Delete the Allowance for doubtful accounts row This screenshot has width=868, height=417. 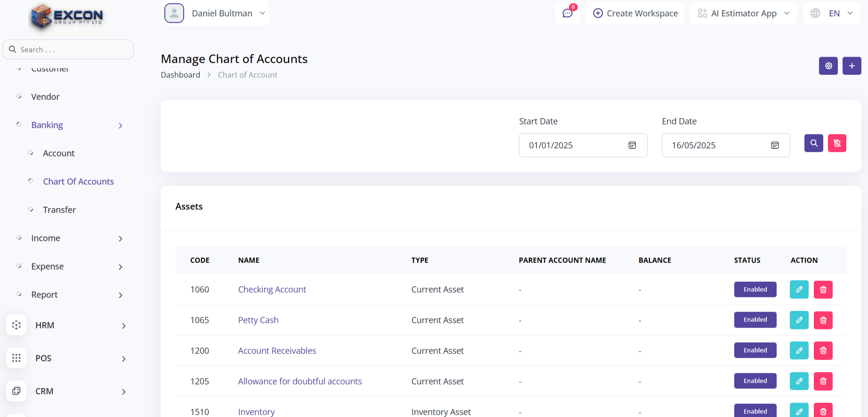click(823, 381)
